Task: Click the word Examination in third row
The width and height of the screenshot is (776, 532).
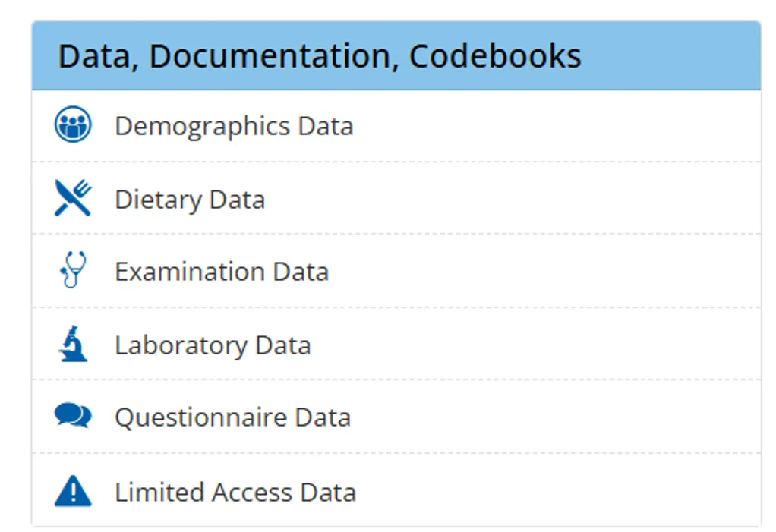Action: (190, 272)
